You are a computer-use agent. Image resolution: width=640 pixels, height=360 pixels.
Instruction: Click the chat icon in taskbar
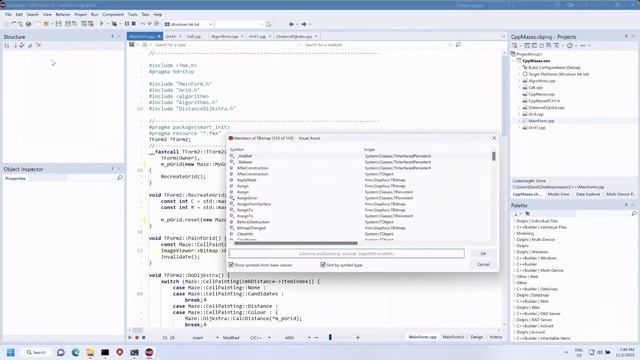coord(61,352)
